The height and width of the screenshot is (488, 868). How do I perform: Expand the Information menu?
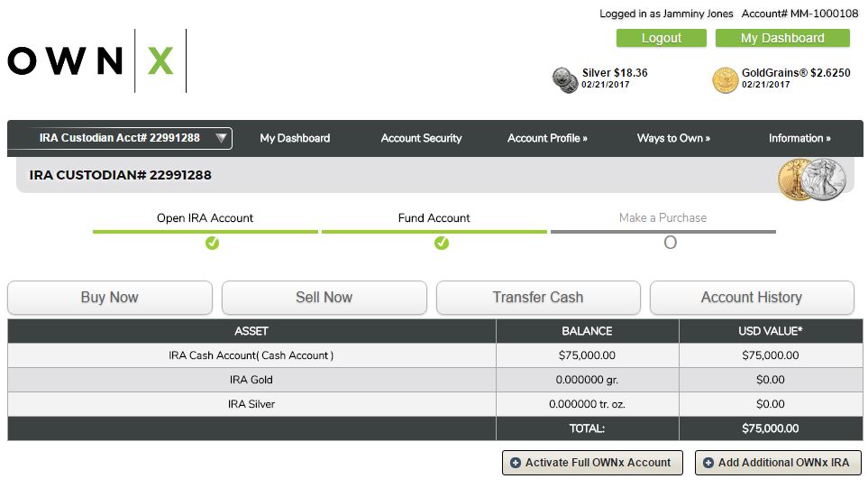799,139
